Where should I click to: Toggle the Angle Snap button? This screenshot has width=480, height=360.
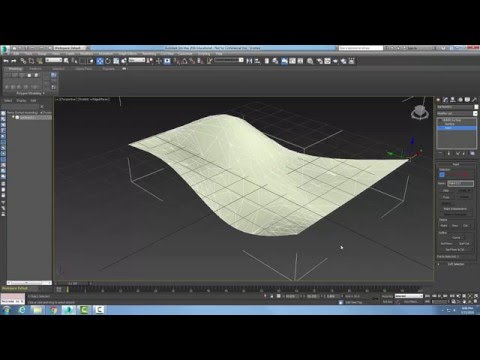coord(184,61)
